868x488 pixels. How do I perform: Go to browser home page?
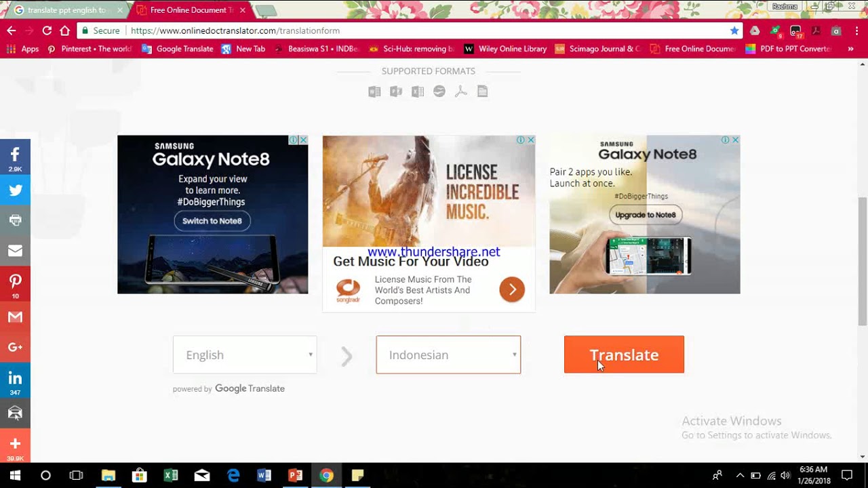click(65, 30)
